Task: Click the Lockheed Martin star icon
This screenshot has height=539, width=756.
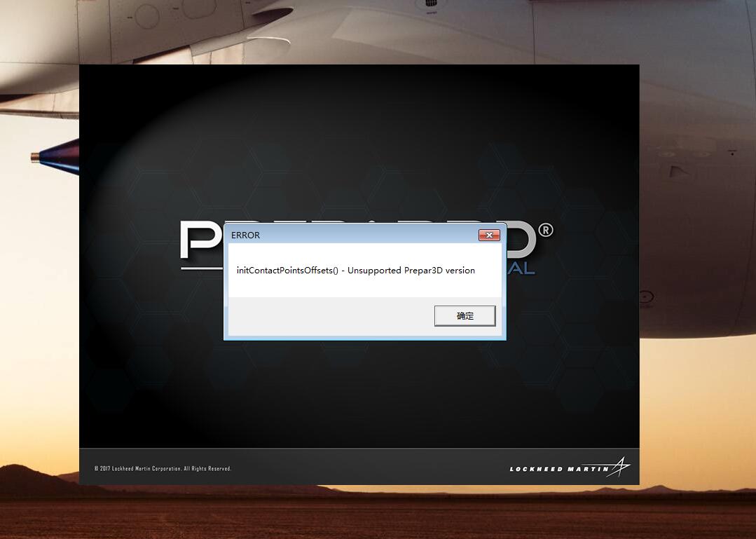Action: [620, 467]
